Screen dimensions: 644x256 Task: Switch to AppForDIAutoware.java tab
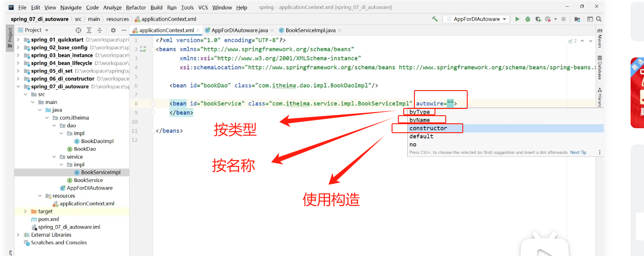pos(239,30)
